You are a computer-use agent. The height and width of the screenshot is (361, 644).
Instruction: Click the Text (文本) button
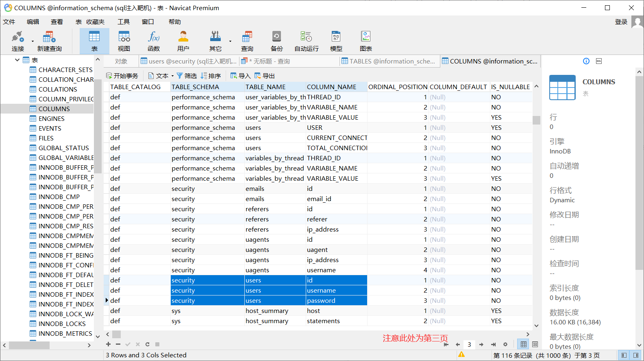click(x=158, y=76)
